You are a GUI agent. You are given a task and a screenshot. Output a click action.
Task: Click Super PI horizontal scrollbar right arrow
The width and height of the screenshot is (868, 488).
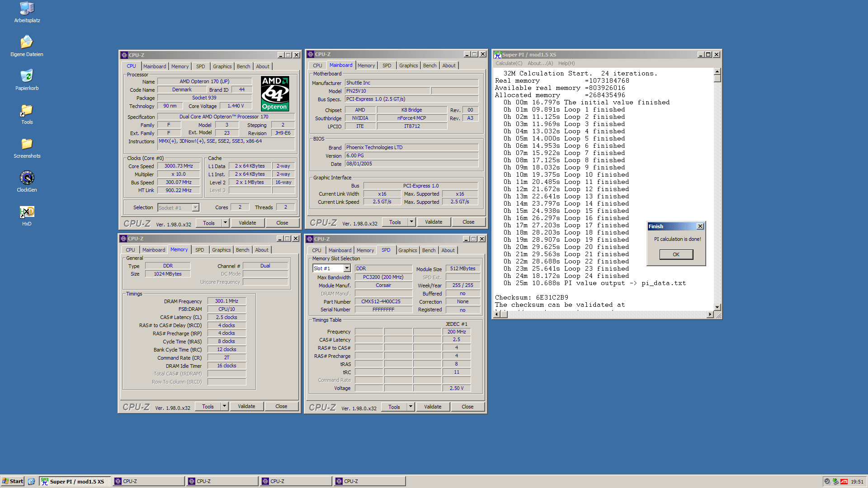point(710,314)
